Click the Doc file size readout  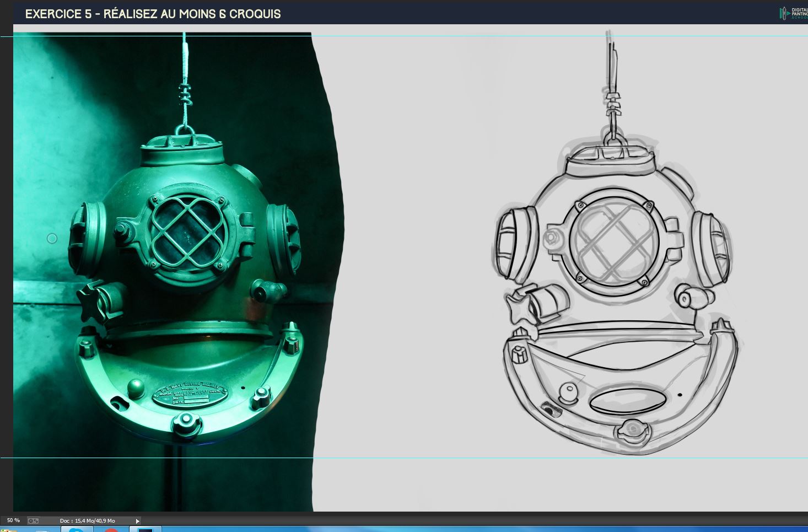tap(88, 520)
